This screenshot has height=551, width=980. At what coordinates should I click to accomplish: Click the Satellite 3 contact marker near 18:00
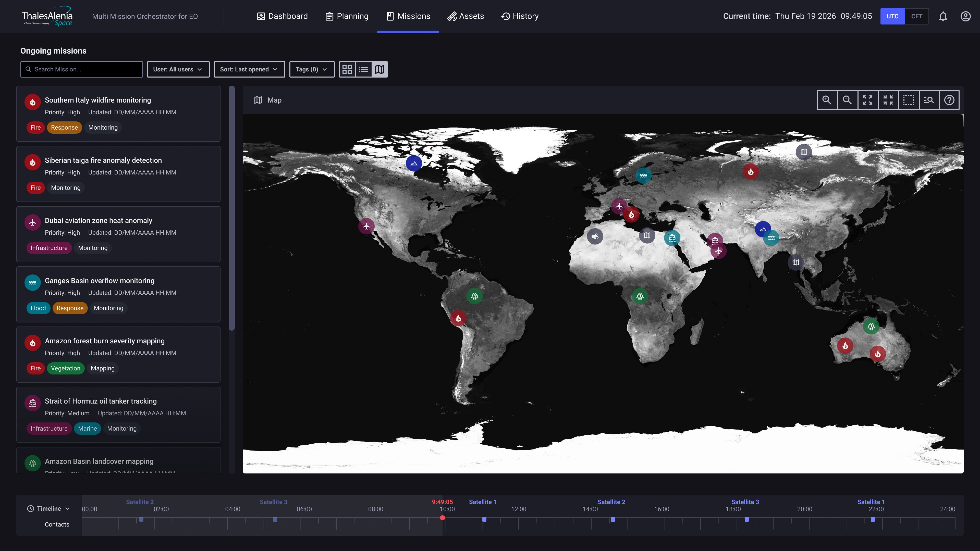747,519
